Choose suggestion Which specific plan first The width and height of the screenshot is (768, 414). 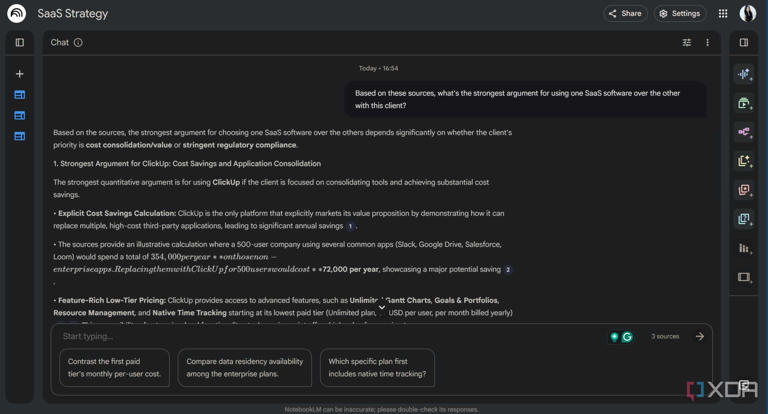tap(377, 367)
